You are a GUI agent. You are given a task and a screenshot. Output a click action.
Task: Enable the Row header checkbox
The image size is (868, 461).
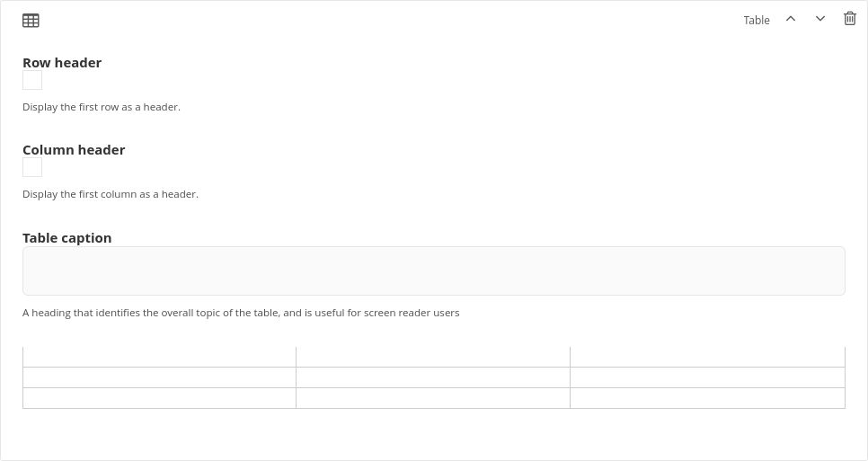coord(32,81)
